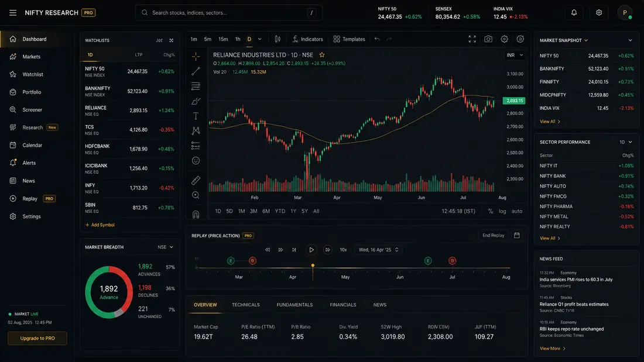This screenshot has width=644, height=362.
Task: Expand the timeframe dropdown arrow
Action: pos(259,39)
